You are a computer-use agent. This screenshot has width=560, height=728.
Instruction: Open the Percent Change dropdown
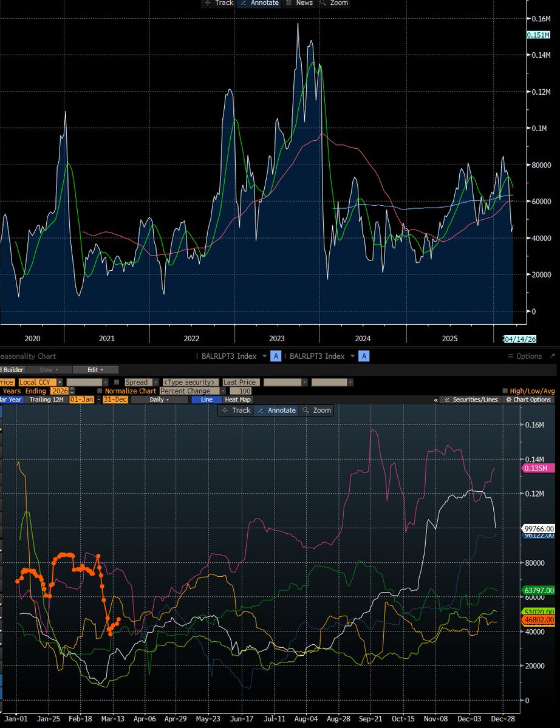(x=193, y=391)
